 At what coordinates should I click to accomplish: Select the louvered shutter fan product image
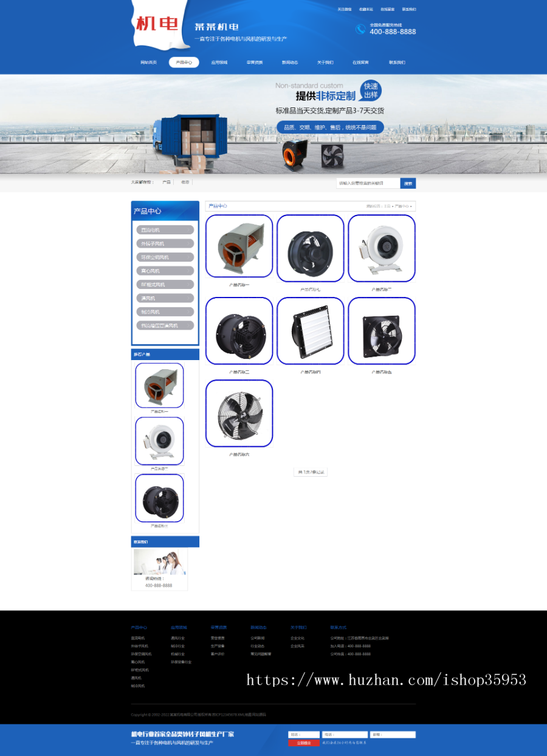(x=310, y=331)
